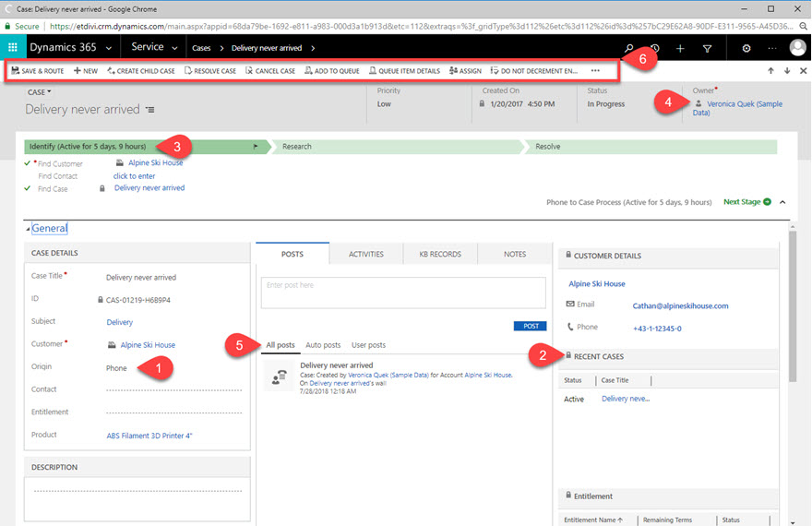Open customer Alpine Ski House in Case Details

click(148, 345)
